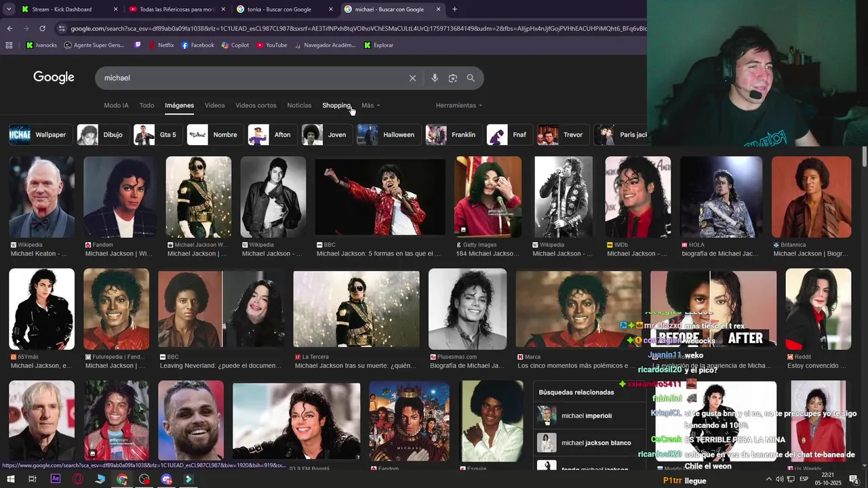Click the magnifier search button
Screen dimensions: 868x488
point(471,78)
